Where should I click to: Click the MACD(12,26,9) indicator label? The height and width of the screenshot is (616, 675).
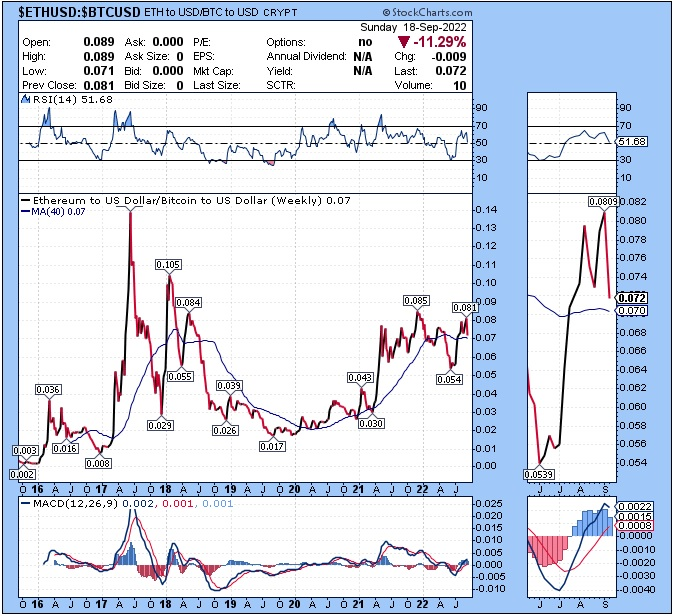tap(75, 503)
